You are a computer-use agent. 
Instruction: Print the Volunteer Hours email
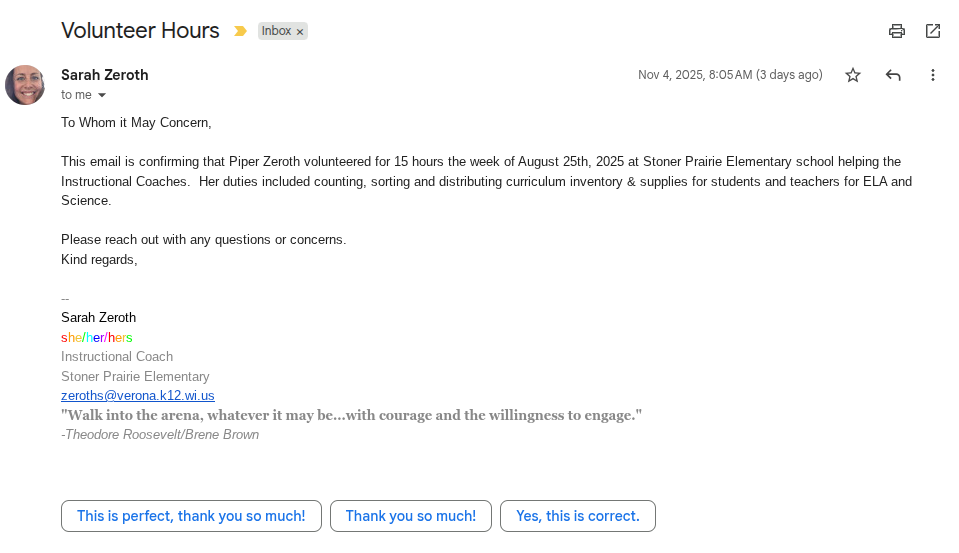tap(896, 31)
